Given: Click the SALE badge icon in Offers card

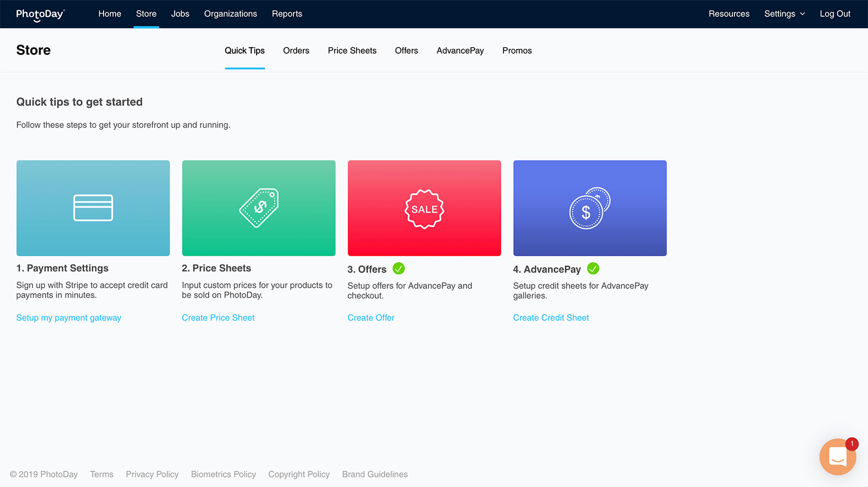Looking at the screenshot, I should 424,209.
